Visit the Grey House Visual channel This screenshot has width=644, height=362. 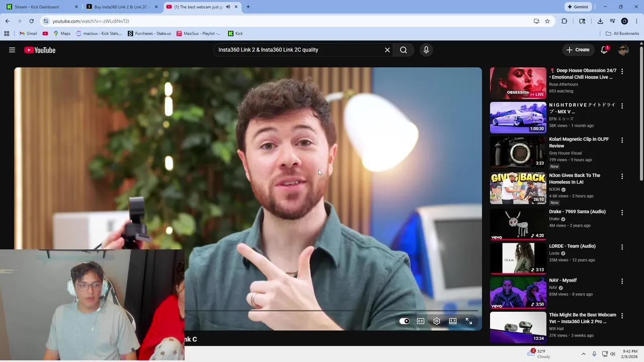(565, 153)
